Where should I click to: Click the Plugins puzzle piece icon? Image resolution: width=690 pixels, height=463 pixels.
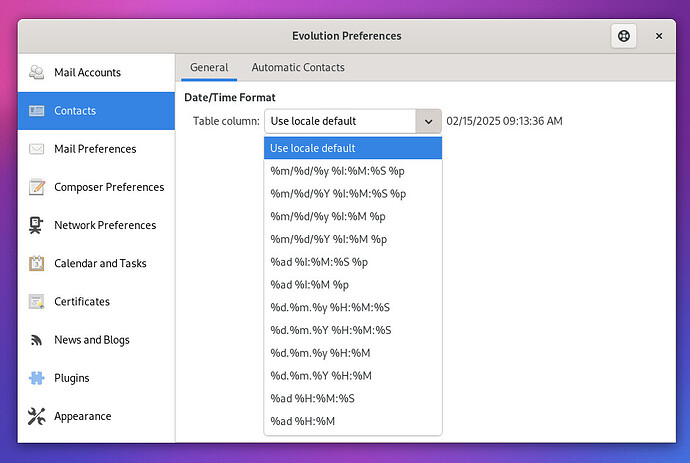pos(36,378)
